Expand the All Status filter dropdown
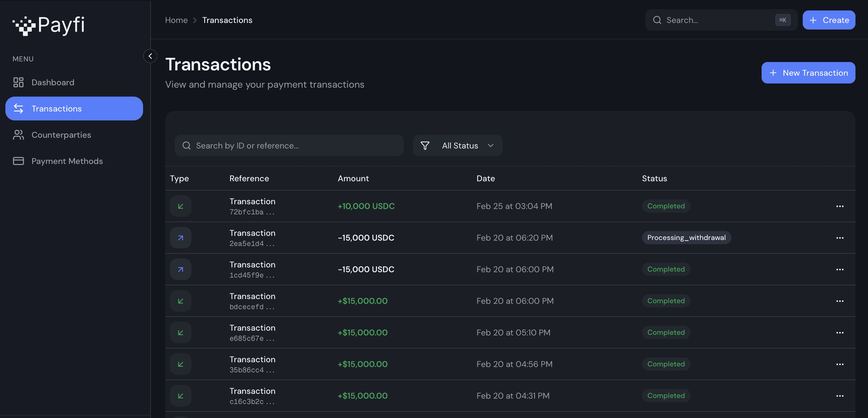The image size is (868, 418). 466,145
